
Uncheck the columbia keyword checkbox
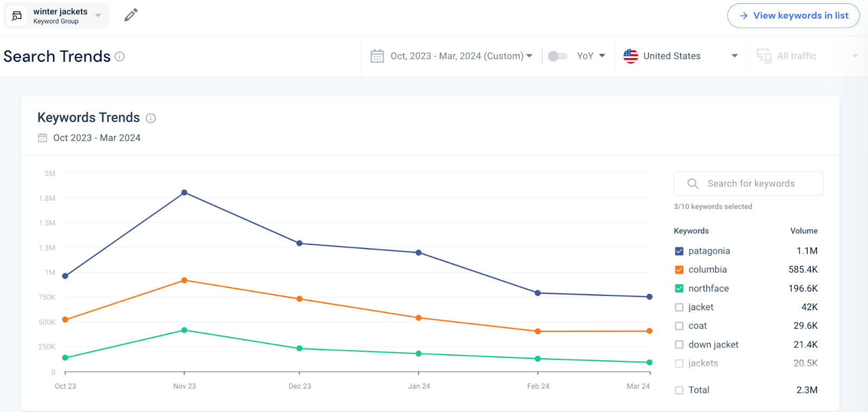coord(679,270)
